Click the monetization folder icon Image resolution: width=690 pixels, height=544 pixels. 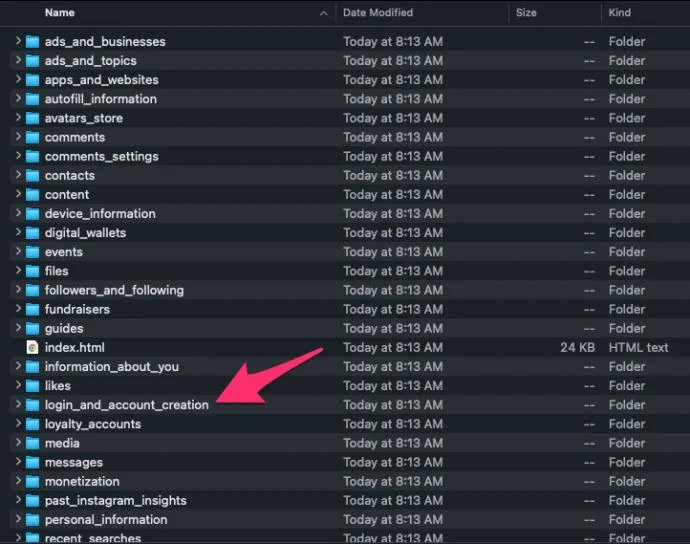(x=33, y=482)
